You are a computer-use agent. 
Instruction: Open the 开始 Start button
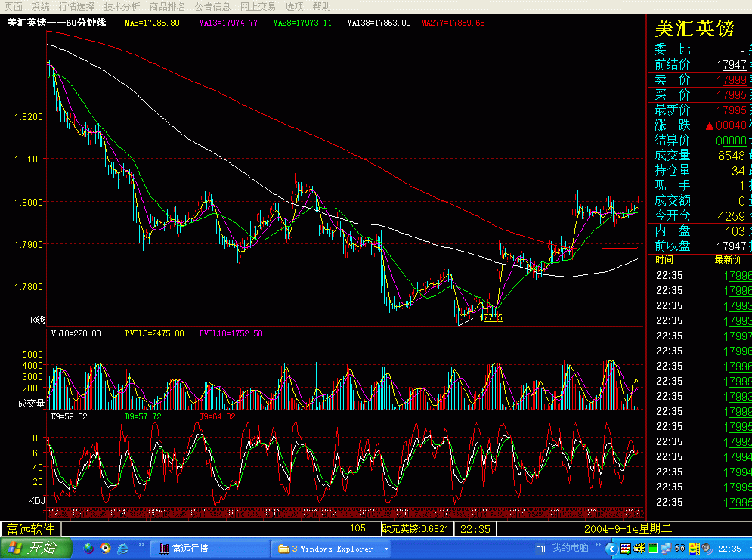click(36, 548)
